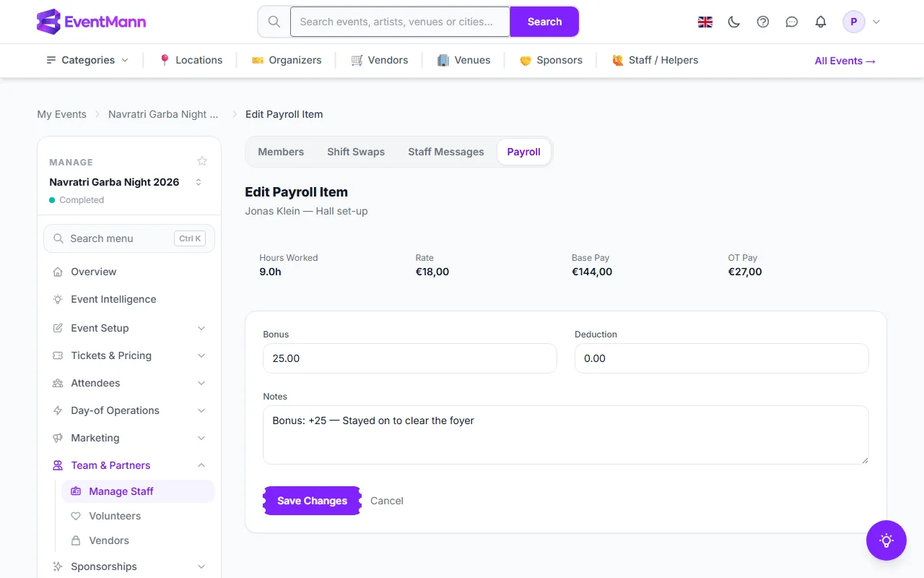Open Overview in sidebar
This screenshot has width=924, height=578.
tap(129, 272)
